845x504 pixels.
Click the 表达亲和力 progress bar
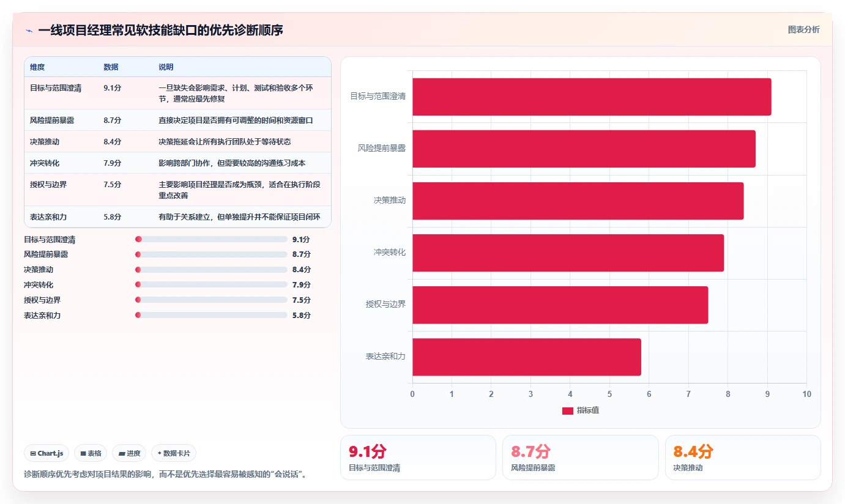pyautogui.click(x=211, y=315)
